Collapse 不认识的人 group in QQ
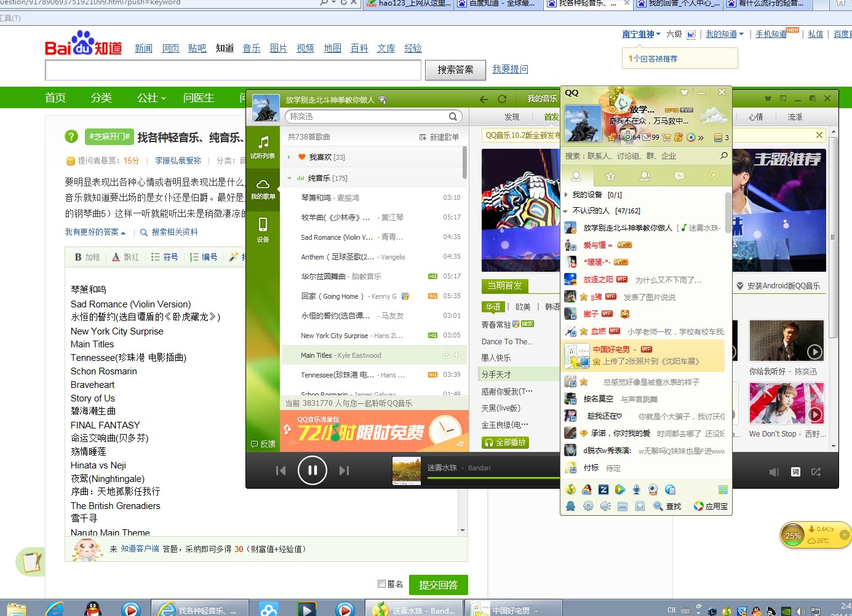This screenshot has height=616, width=852. [x=567, y=211]
